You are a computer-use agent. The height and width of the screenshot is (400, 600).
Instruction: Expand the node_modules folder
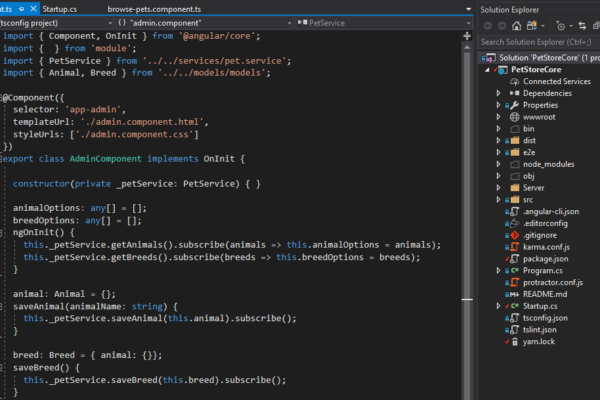coord(498,164)
